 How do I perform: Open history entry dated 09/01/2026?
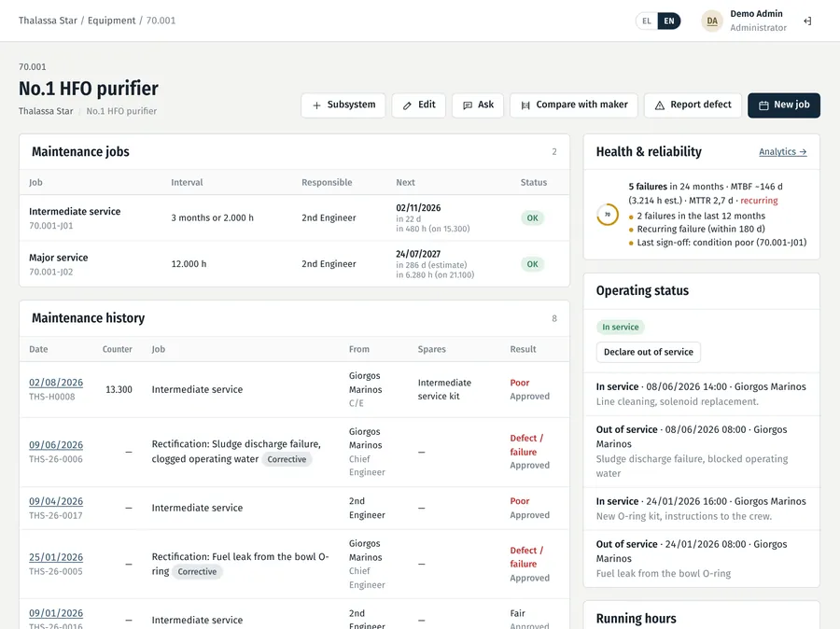click(56, 613)
